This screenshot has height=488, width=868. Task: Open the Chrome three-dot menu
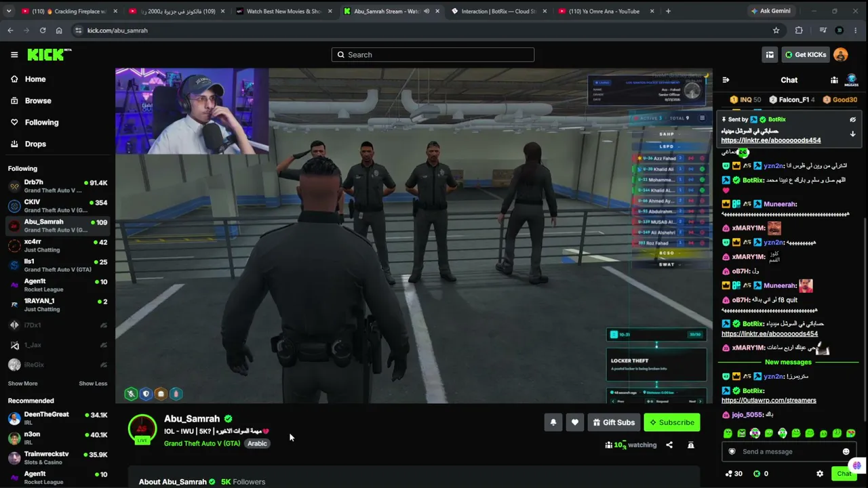coord(856,30)
